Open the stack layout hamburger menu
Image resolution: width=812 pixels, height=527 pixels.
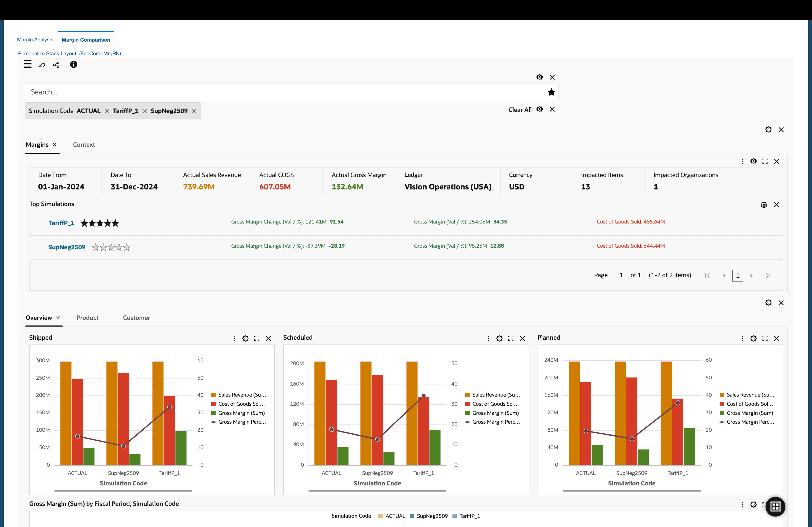click(x=28, y=64)
